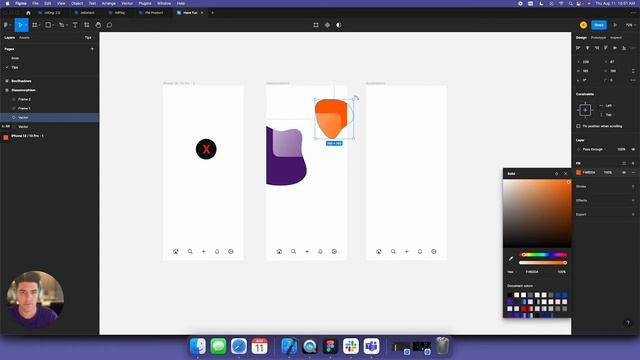
Task: Close the color picker popup
Action: pyautogui.click(x=566, y=174)
